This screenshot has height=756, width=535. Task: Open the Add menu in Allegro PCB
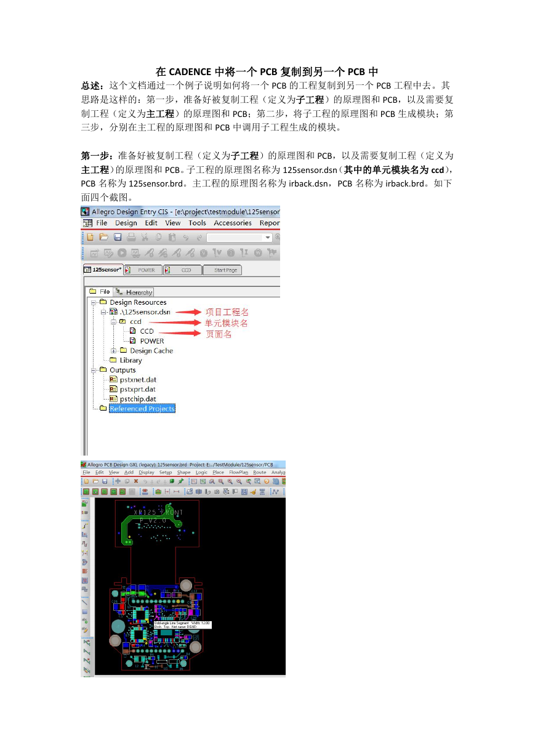tap(129, 472)
